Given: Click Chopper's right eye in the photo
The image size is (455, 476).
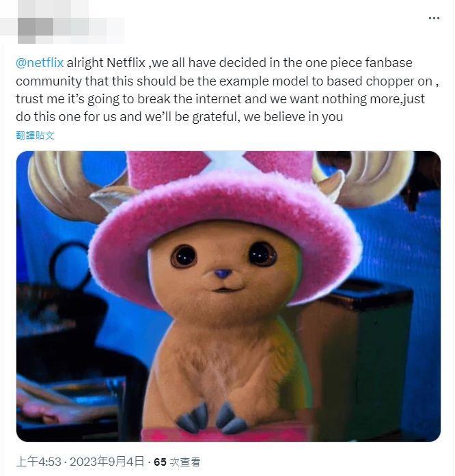Looking at the screenshot, I should [x=263, y=254].
